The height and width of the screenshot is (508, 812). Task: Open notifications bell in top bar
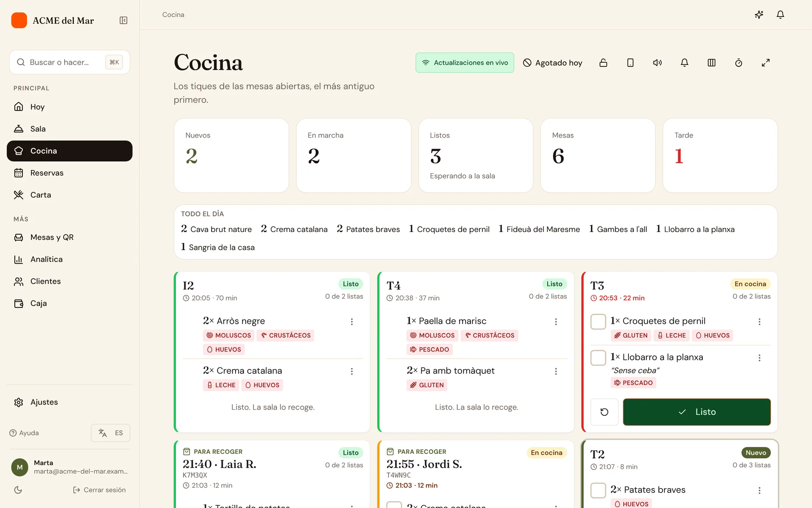780,14
